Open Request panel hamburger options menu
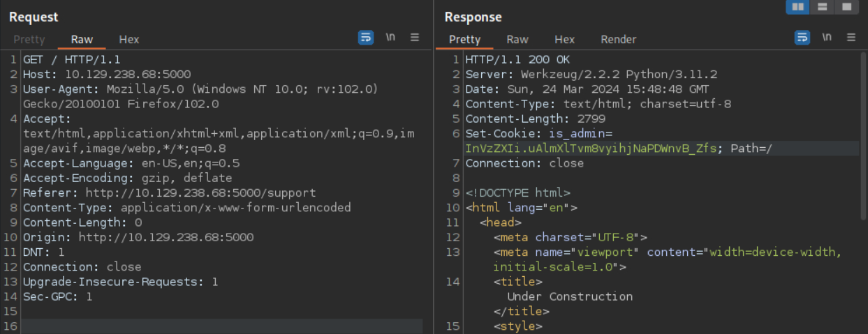 pyautogui.click(x=414, y=38)
